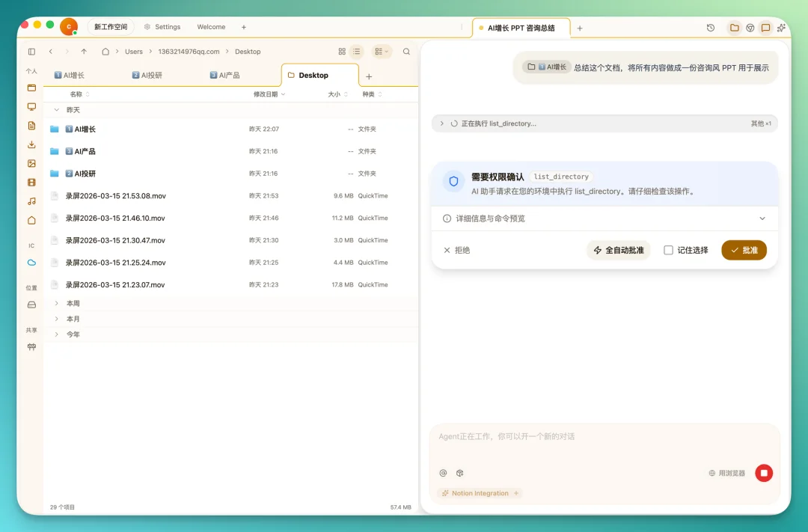Switch Finder to list view

click(357, 52)
